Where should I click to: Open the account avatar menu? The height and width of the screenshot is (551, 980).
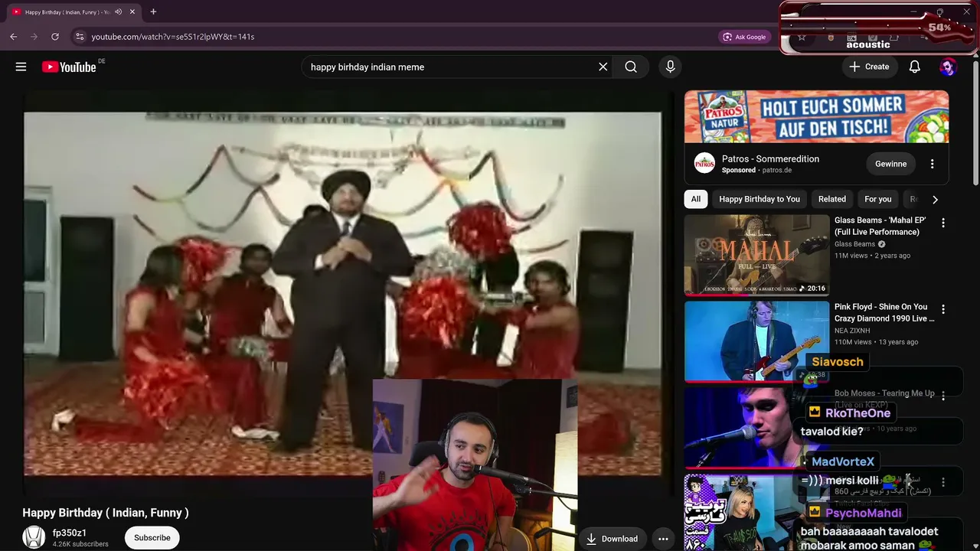tap(948, 67)
